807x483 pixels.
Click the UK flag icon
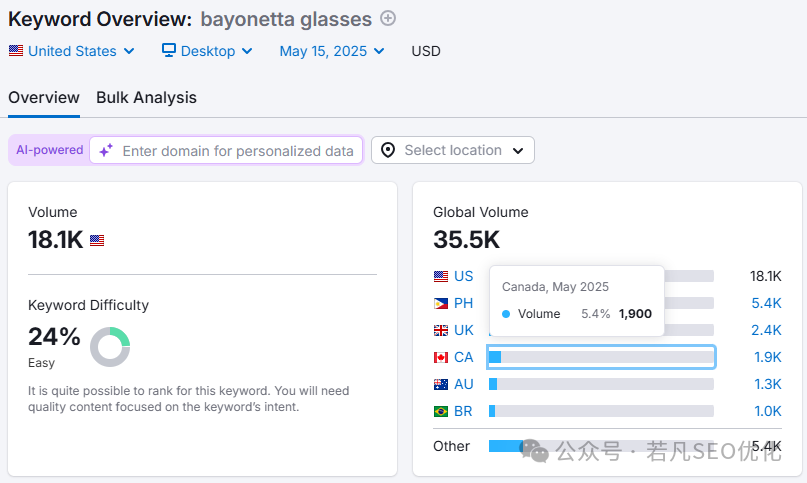click(x=441, y=330)
